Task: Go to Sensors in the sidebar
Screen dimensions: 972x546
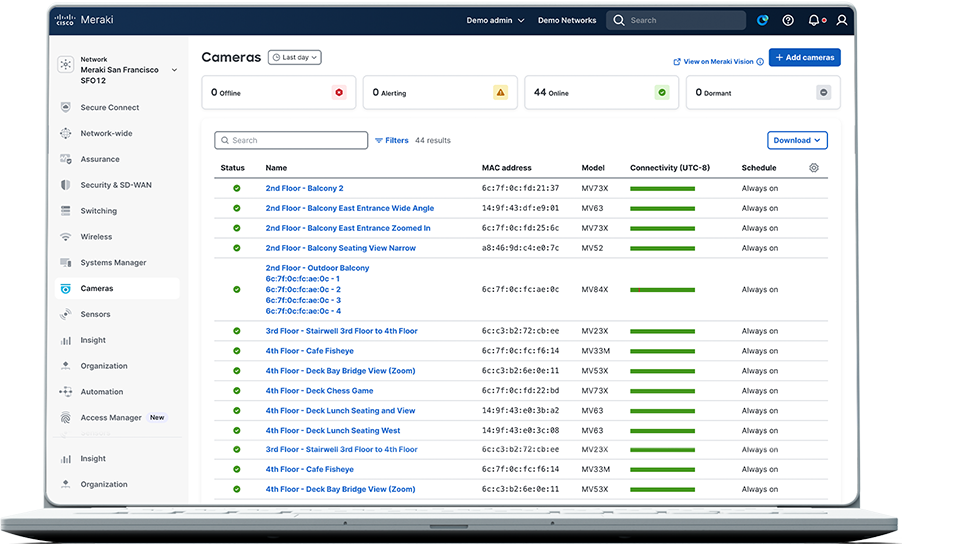Action: click(95, 314)
